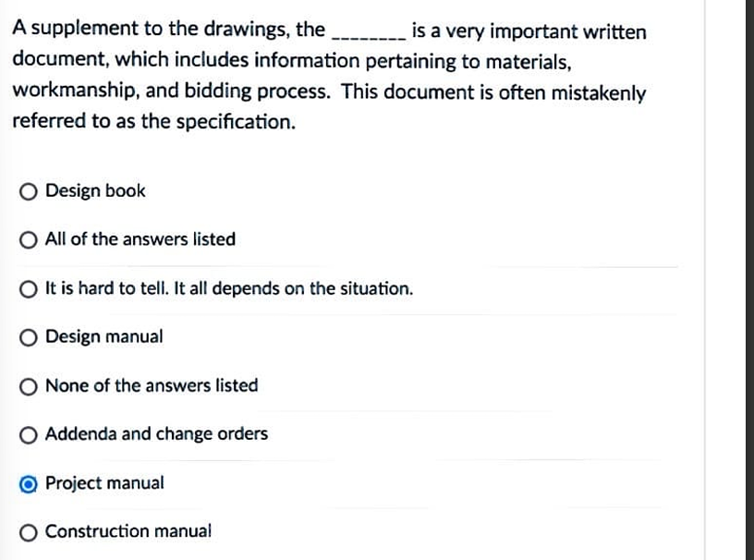Viewport: 754px width, 560px height.
Task: Click the Construction manual label text
Action: pos(128,530)
